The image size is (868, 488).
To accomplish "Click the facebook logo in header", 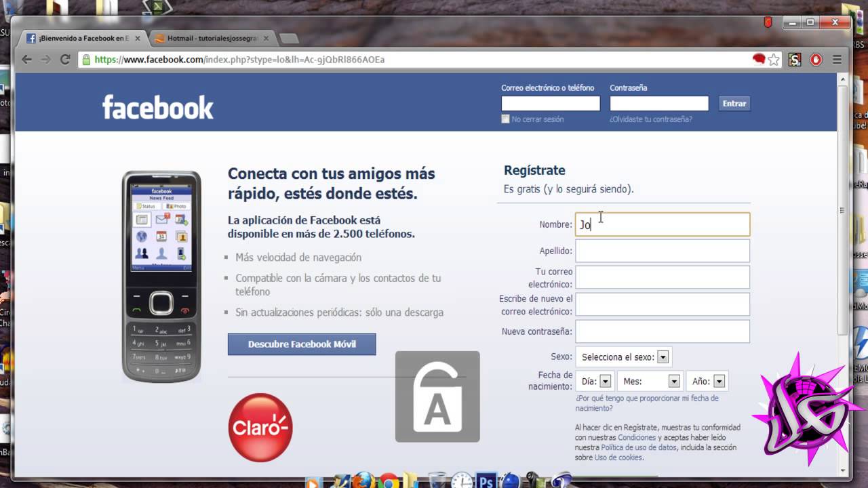I will coord(158,107).
